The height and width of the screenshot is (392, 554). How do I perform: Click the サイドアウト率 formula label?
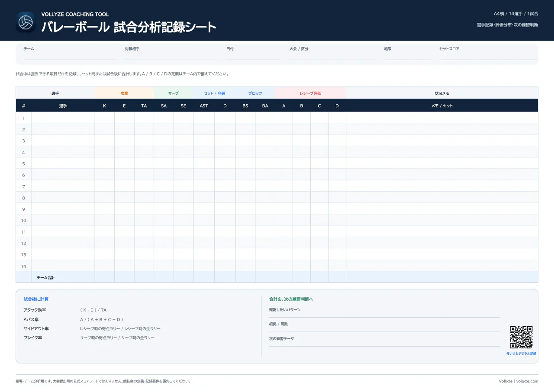click(x=36, y=328)
